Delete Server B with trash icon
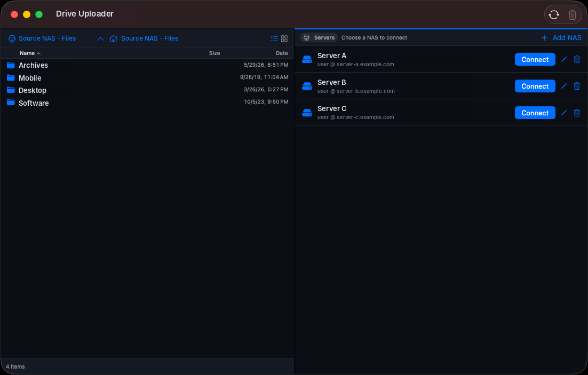Screen dimensions: 588x375 577,86
